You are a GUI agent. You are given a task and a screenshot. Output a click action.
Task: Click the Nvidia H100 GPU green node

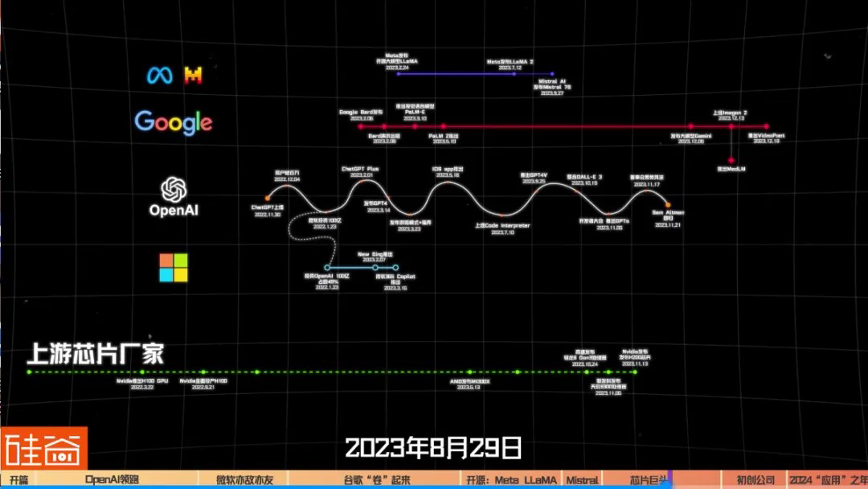(x=142, y=372)
